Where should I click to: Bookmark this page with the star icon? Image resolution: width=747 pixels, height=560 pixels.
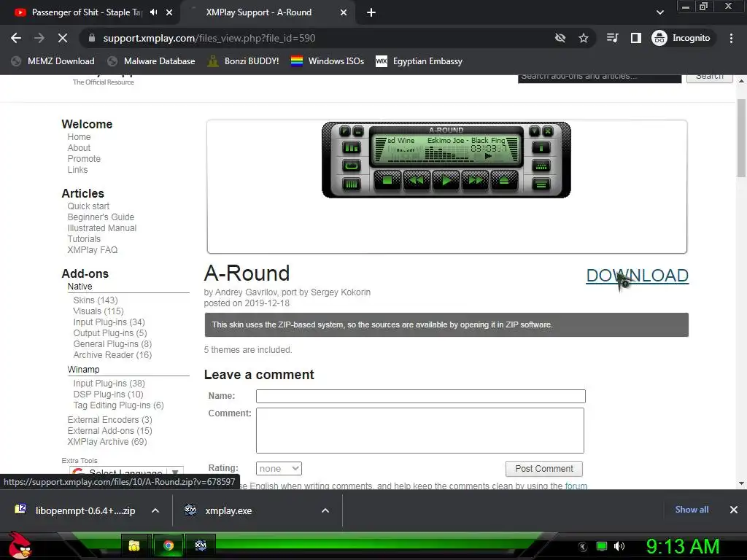pyautogui.click(x=584, y=38)
